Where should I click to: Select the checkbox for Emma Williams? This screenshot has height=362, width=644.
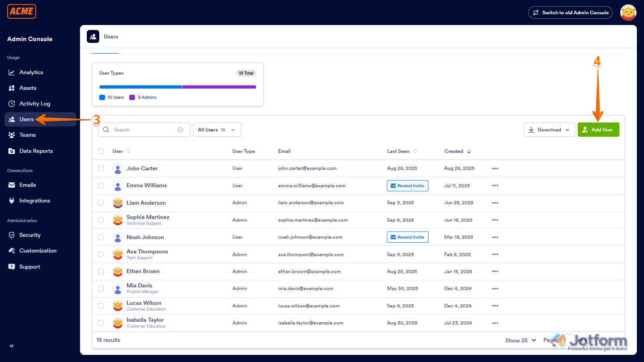pos(101,186)
